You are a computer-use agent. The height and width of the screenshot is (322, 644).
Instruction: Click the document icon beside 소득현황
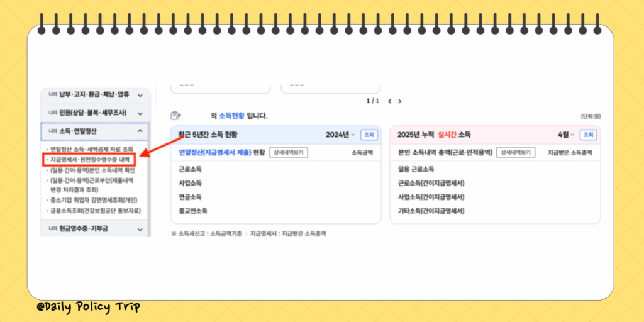click(176, 116)
